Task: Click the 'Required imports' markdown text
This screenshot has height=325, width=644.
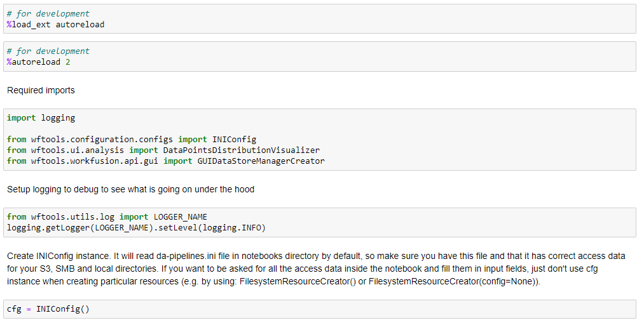Action: pyautogui.click(x=41, y=90)
